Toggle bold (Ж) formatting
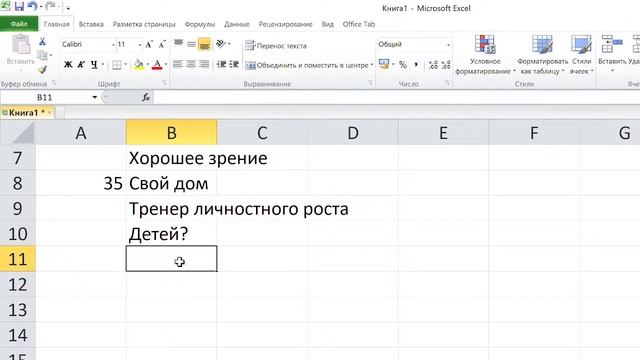The height and width of the screenshot is (360, 640). point(68,64)
